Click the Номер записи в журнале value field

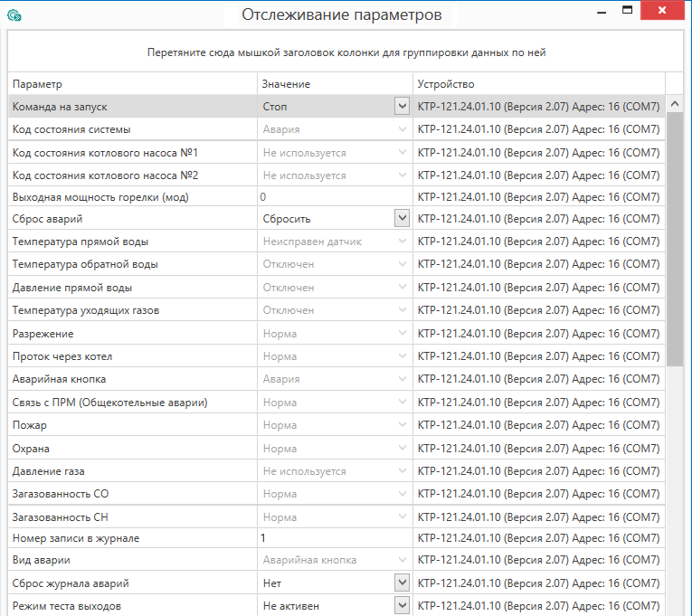(335, 538)
